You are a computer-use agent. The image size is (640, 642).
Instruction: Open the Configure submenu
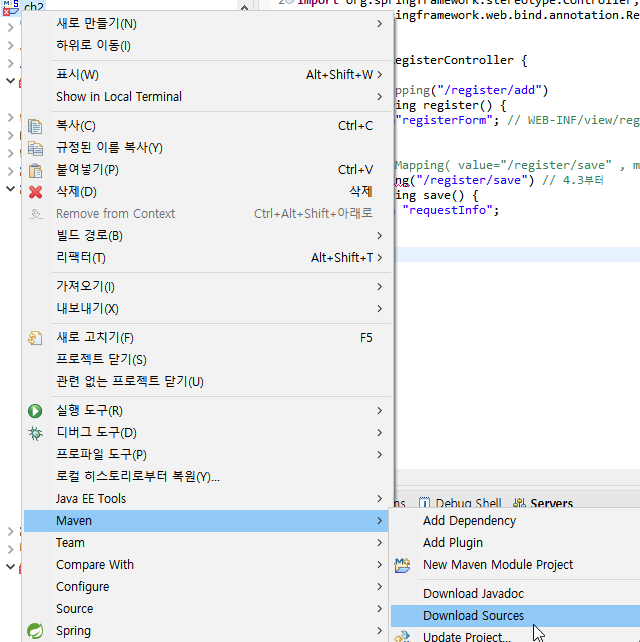[x=206, y=587]
